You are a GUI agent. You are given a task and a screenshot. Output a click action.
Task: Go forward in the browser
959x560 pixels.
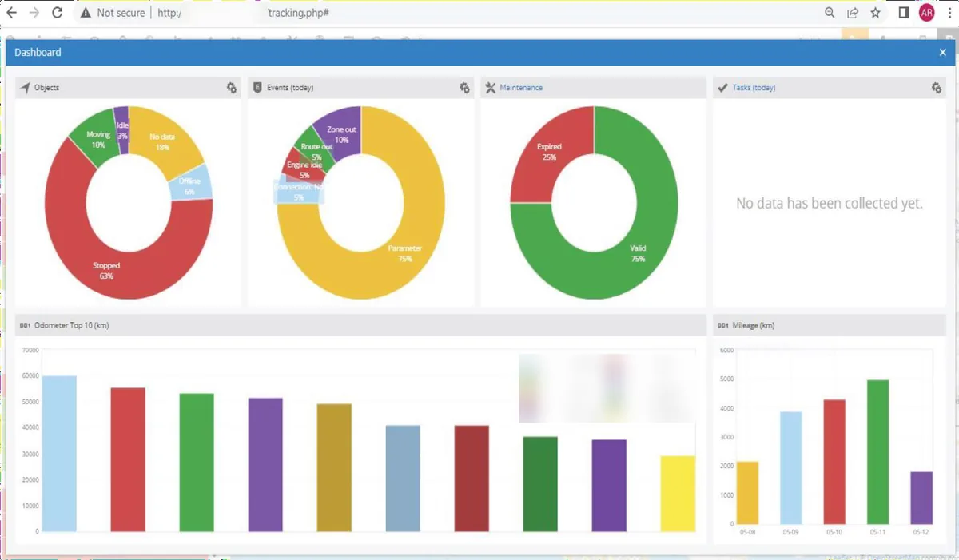pos(34,13)
